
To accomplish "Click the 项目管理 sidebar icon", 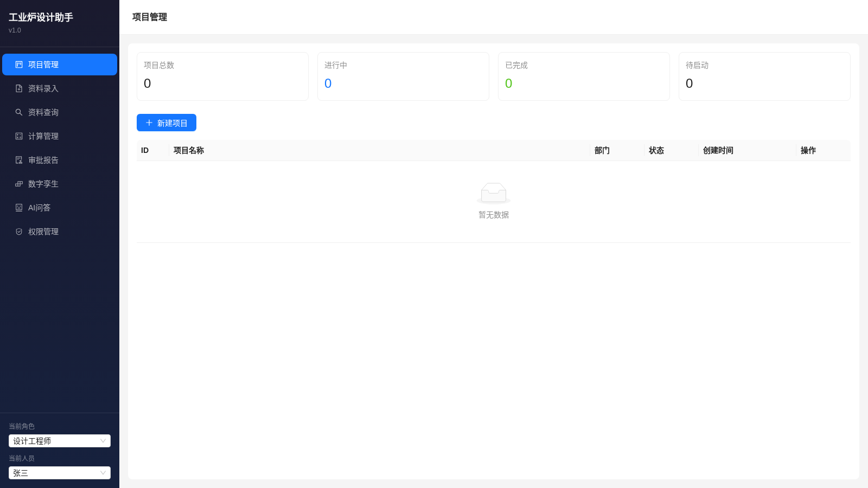I will coord(19,65).
